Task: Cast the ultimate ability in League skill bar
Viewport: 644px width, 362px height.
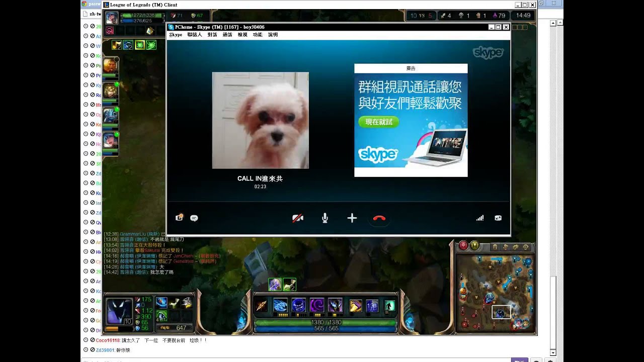Action: click(335, 305)
